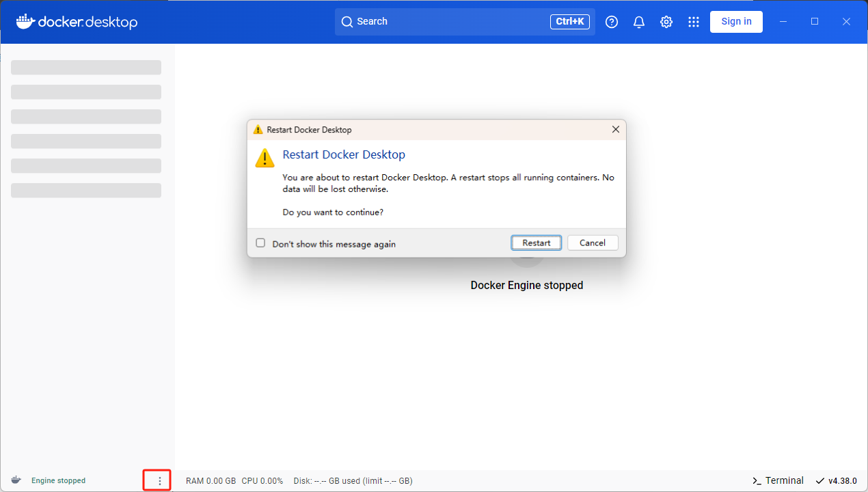The height and width of the screenshot is (492, 868).
Task: Open Settings via the gear icon
Action: point(666,22)
